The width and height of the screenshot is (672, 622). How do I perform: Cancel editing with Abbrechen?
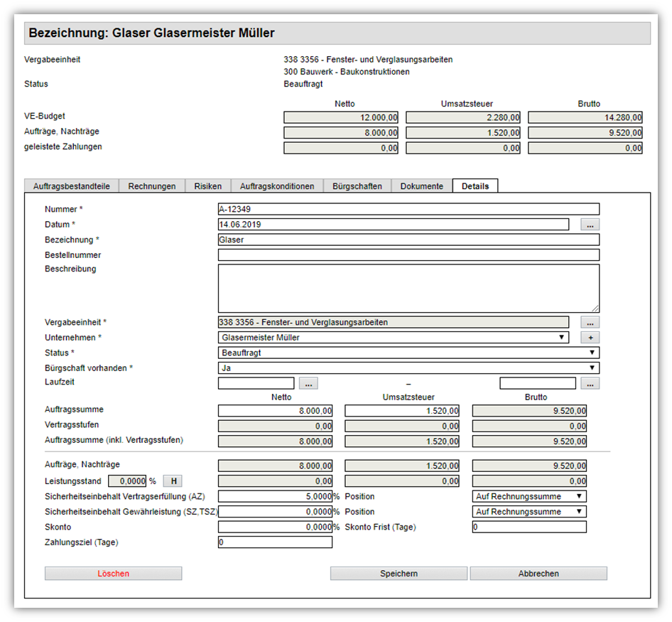[538, 574]
